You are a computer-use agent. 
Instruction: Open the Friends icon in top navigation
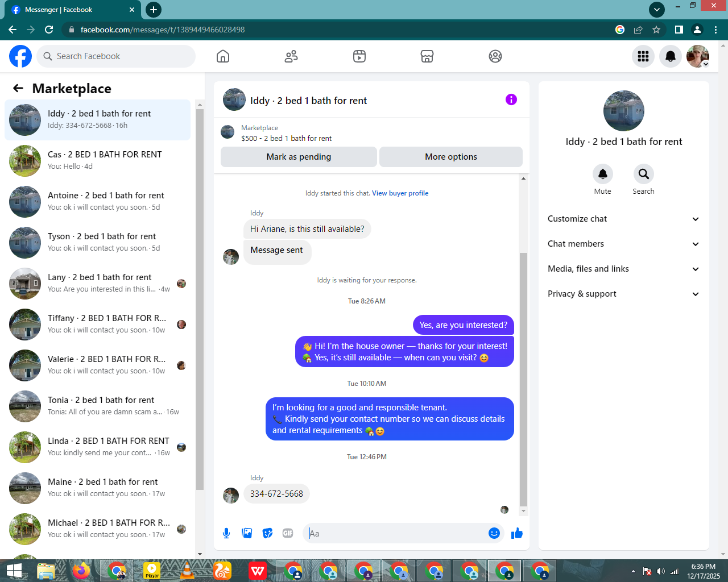point(291,56)
